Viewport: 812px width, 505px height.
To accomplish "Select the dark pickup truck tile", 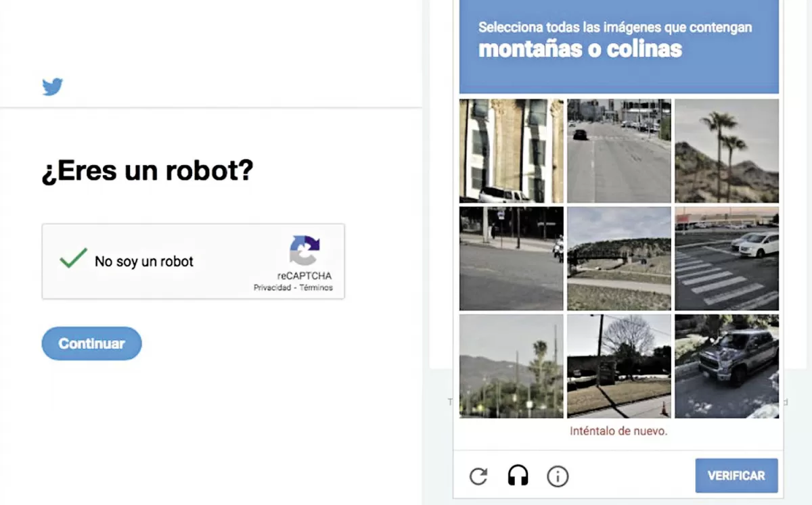I will coord(726,366).
